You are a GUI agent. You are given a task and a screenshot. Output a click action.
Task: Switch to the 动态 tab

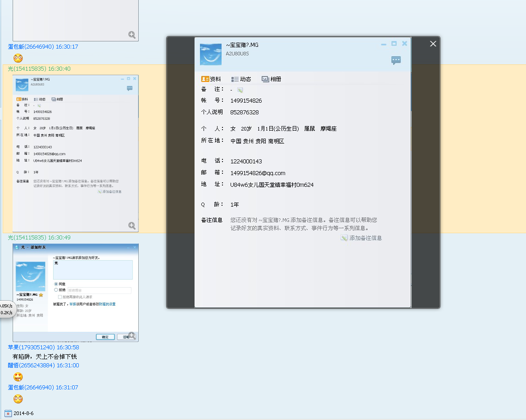click(241, 79)
